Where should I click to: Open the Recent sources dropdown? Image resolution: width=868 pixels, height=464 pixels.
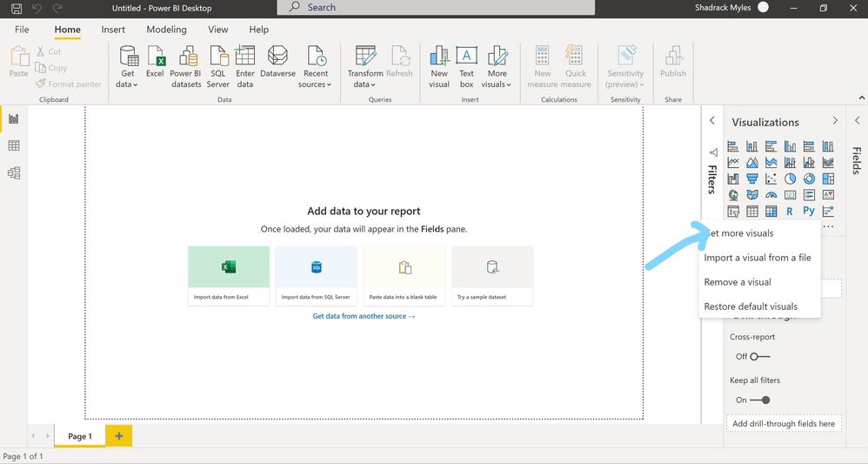pyautogui.click(x=315, y=66)
